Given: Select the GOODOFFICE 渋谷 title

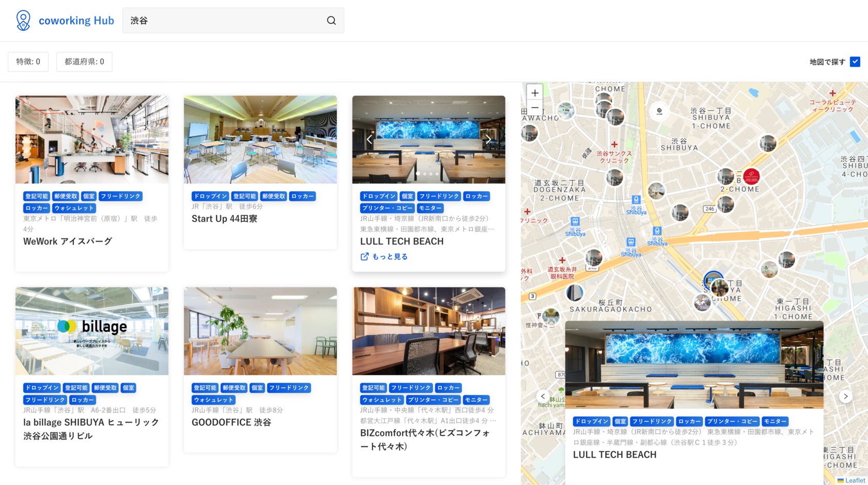Looking at the screenshot, I should [x=231, y=422].
